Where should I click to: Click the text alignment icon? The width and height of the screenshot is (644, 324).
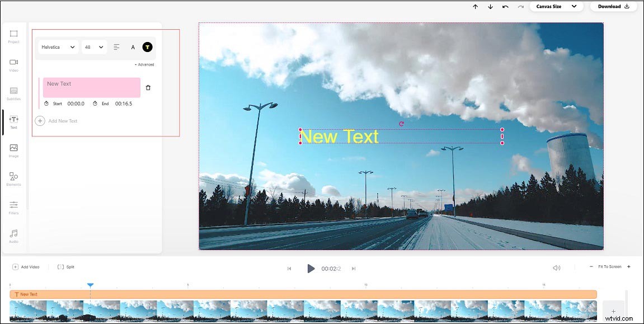(x=116, y=47)
